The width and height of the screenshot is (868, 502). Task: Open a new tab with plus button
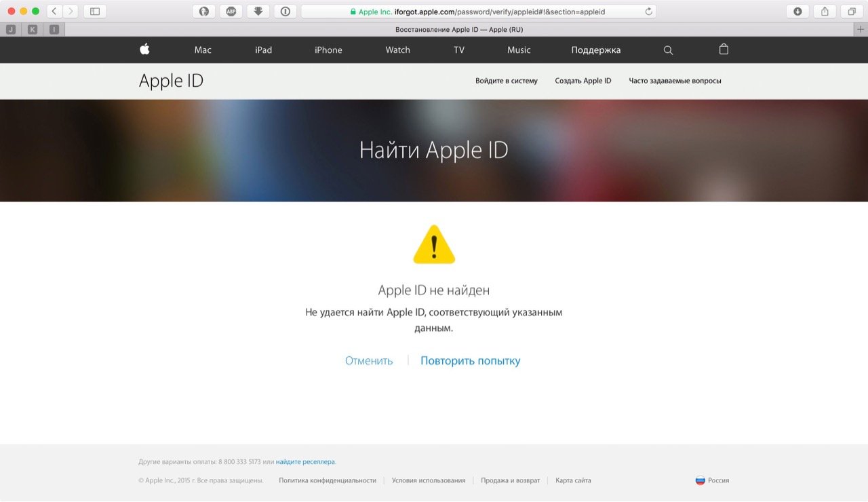coord(861,29)
